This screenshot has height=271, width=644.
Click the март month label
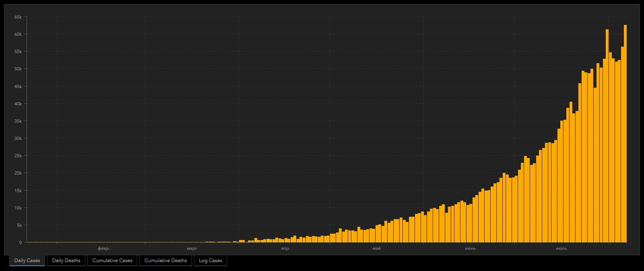(x=192, y=248)
